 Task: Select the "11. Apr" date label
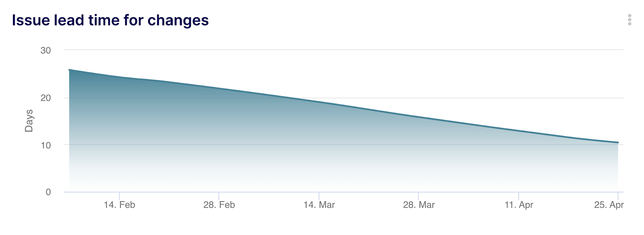tap(518, 205)
